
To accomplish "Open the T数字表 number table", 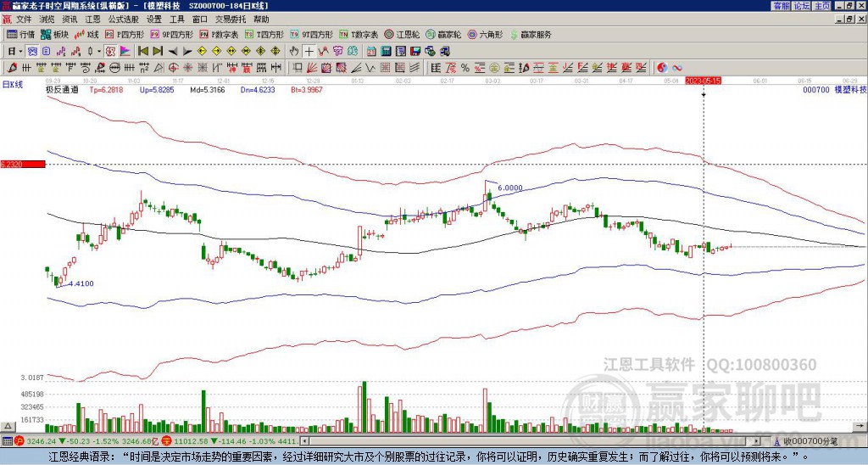I will tap(359, 34).
